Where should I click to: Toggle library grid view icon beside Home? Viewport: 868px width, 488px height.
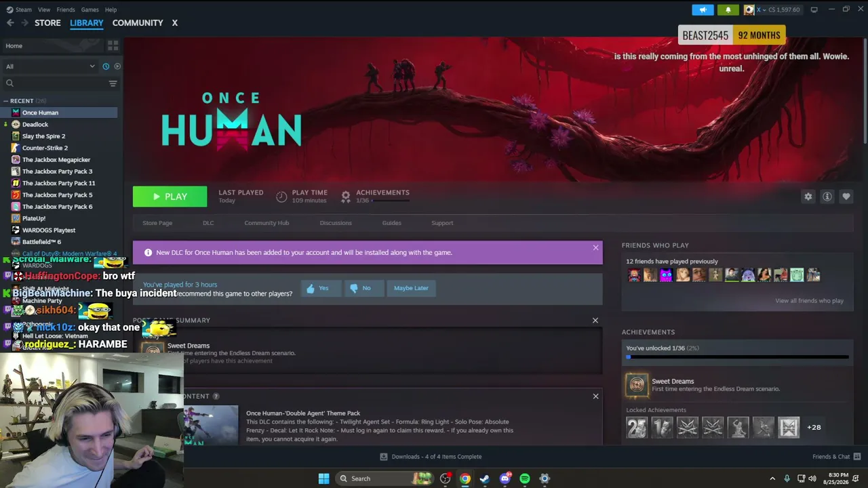[x=113, y=45]
